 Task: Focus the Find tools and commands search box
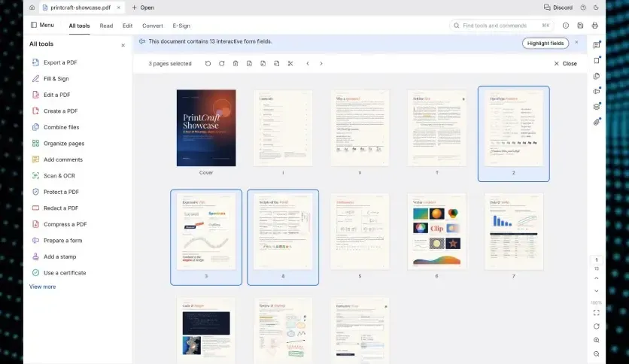501,26
